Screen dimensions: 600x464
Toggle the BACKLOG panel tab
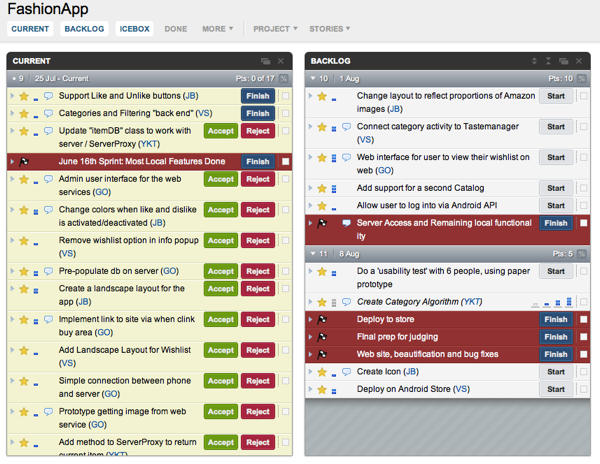tap(84, 29)
